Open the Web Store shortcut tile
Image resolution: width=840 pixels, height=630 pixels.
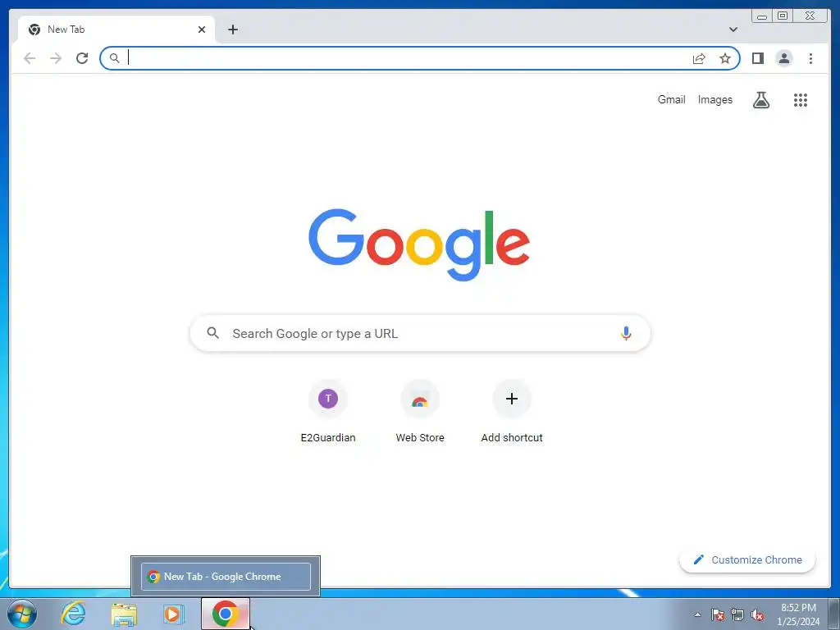coord(420,411)
